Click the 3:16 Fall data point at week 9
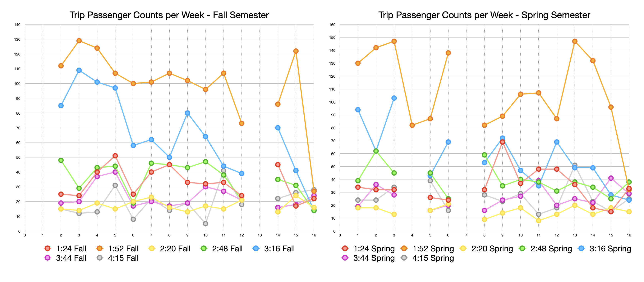Viewport: 644px width, 282px height. tap(187, 113)
